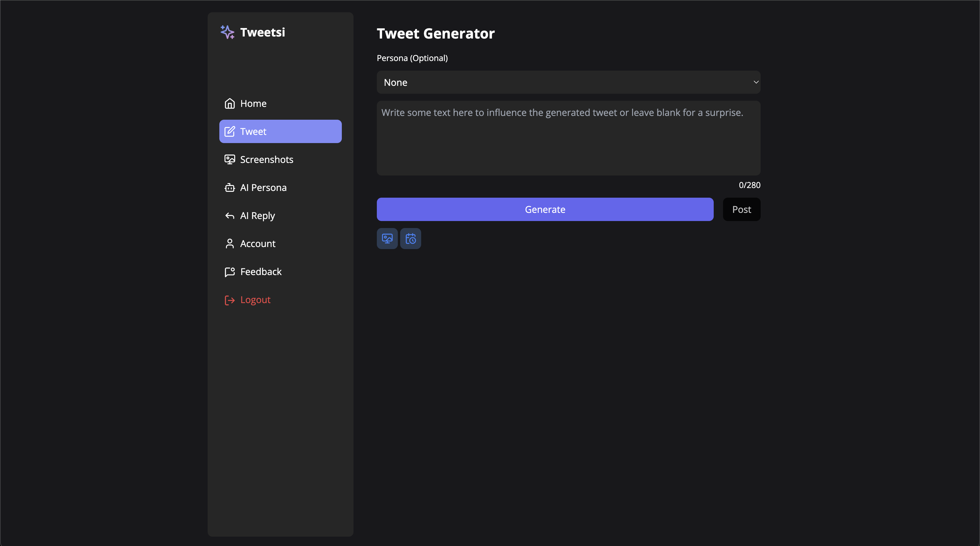Screen dimensions: 980x546
Task: Click the red logout arrow icon
Action: [229, 300]
